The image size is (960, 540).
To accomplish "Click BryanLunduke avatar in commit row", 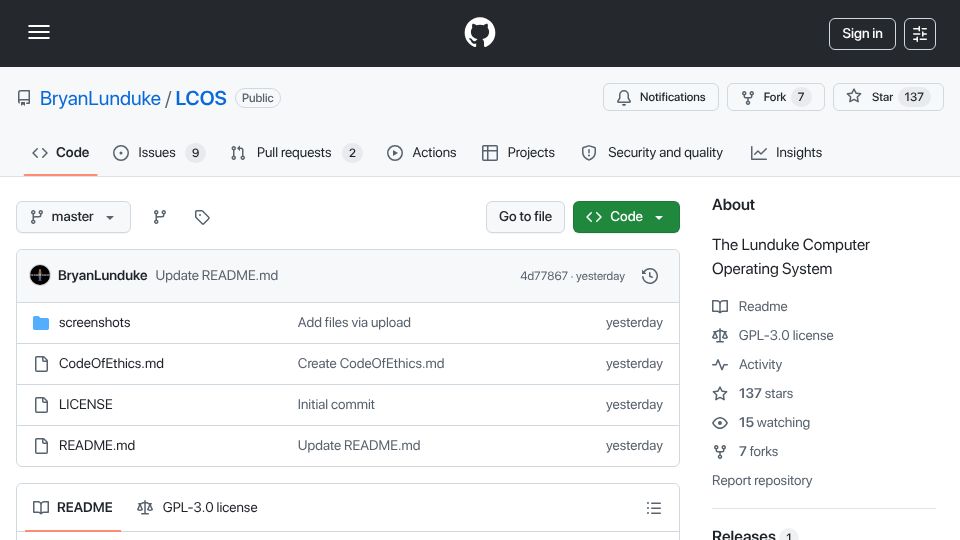I will [x=40, y=276].
